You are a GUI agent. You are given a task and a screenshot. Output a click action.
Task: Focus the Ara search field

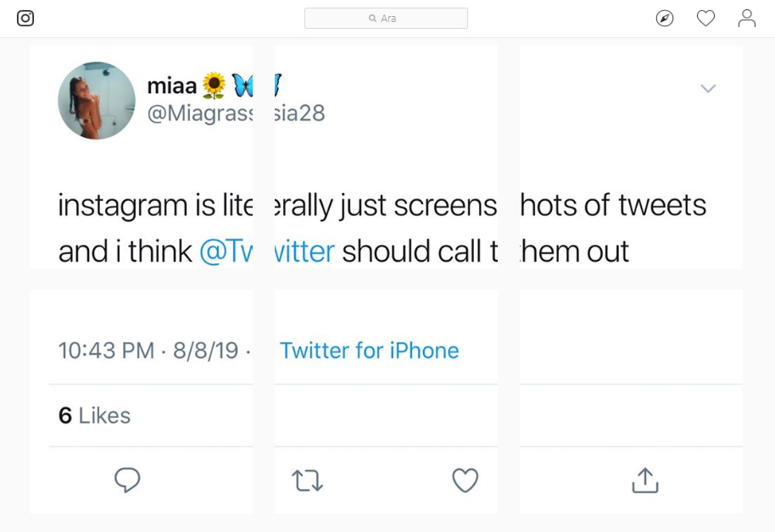tap(386, 19)
